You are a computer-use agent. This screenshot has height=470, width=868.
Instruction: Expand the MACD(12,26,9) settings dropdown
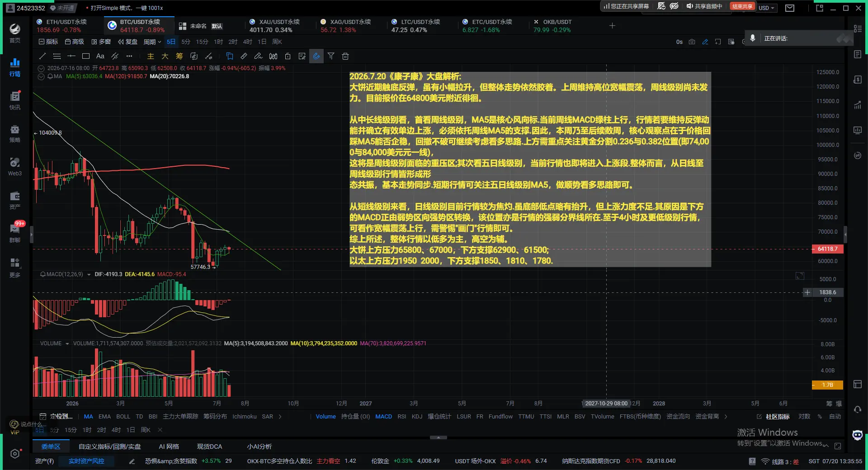click(89, 274)
